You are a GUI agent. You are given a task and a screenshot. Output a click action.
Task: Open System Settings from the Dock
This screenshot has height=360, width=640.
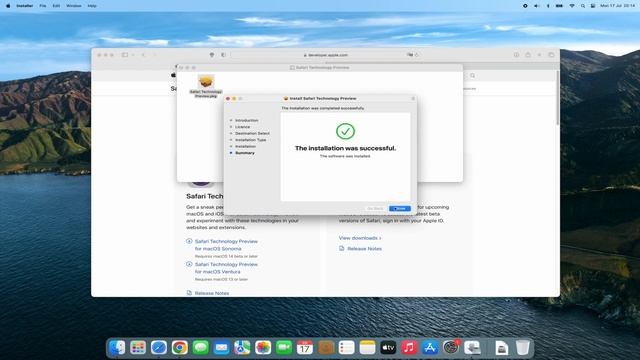451,347
